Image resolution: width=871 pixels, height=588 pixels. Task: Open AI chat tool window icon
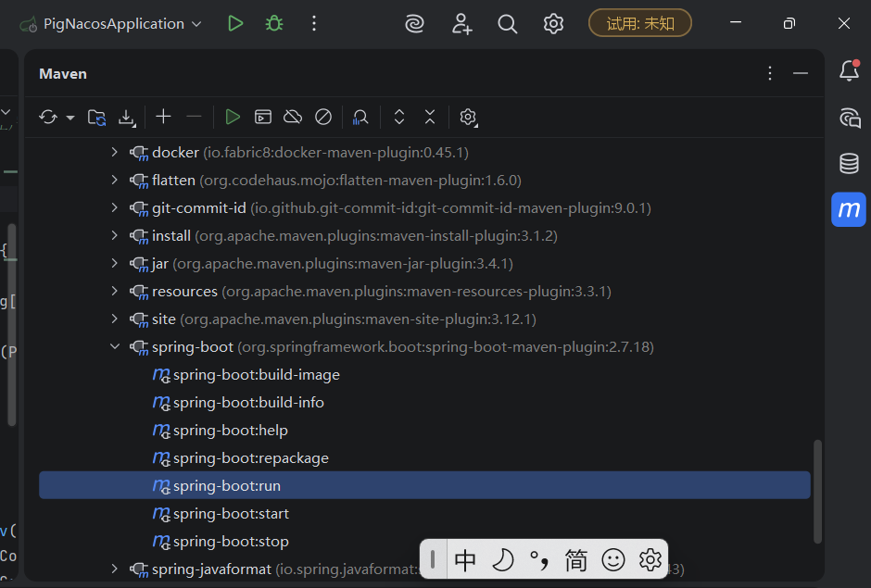(x=850, y=118)
